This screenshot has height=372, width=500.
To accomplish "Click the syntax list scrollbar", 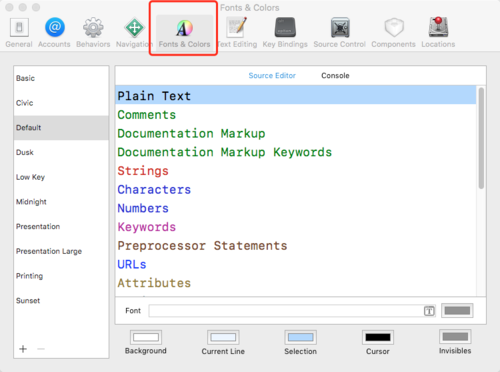I will [x=481, y=138].
